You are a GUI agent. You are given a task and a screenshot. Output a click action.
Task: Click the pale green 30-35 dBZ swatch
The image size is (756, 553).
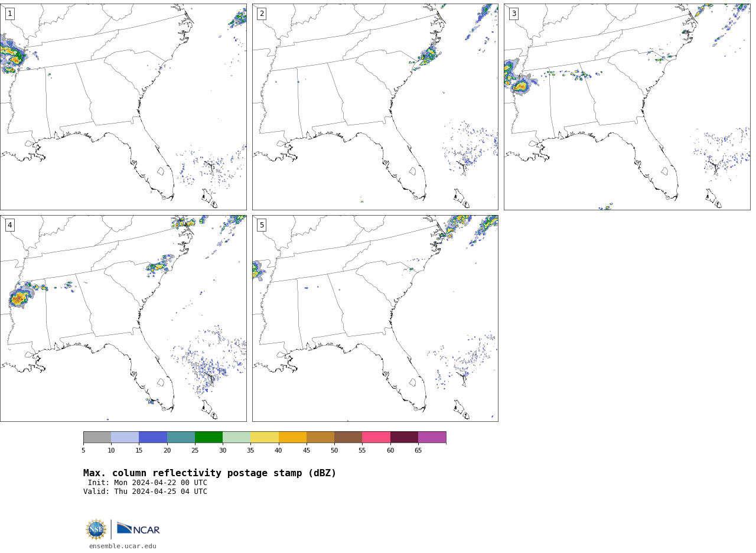[x=236, y=437]
